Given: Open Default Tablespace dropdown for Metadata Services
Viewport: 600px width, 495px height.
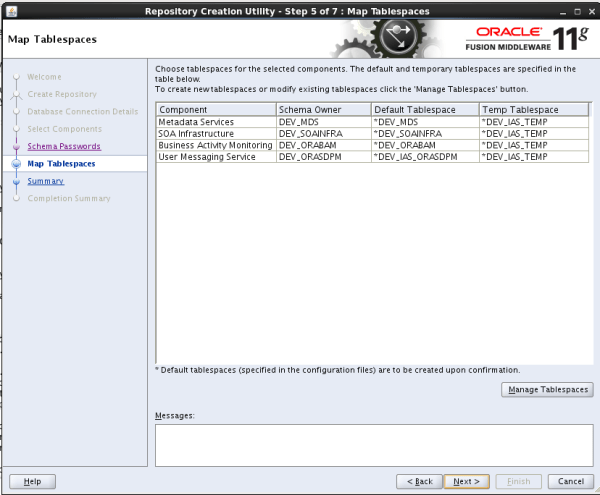Looking at the screenshot, I should pos(424,122).
